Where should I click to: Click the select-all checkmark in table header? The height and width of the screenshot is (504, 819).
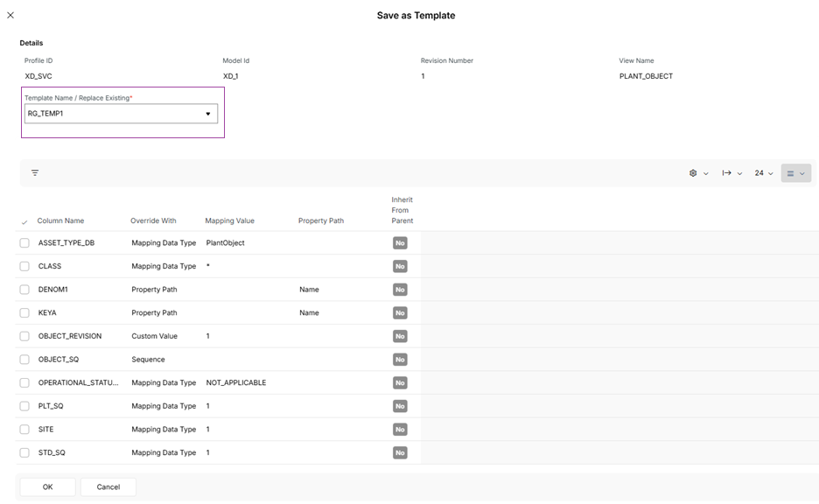(24, 221)
